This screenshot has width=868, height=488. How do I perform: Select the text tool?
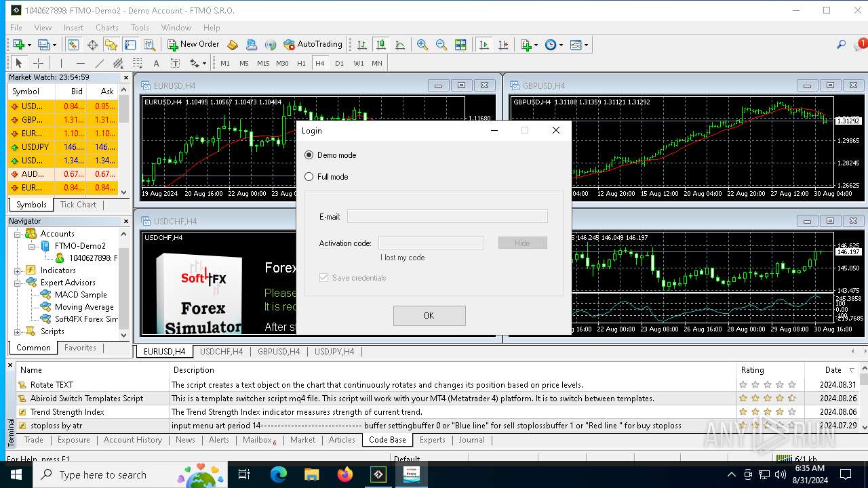point(156,63)
